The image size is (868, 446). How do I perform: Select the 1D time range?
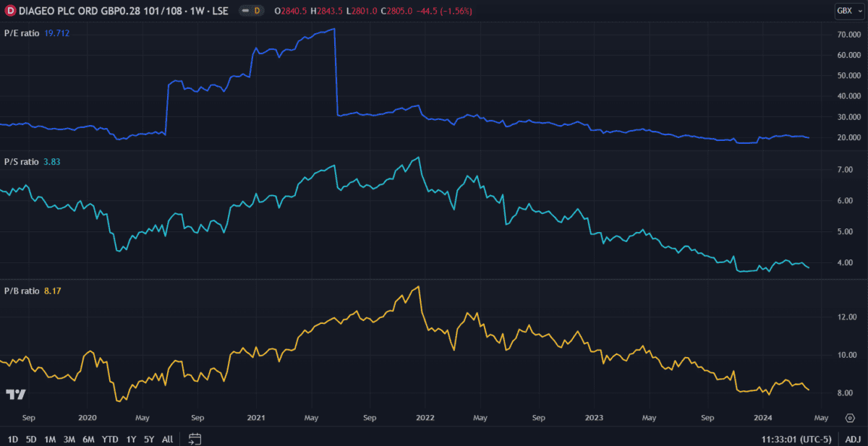tap(12, 439)
